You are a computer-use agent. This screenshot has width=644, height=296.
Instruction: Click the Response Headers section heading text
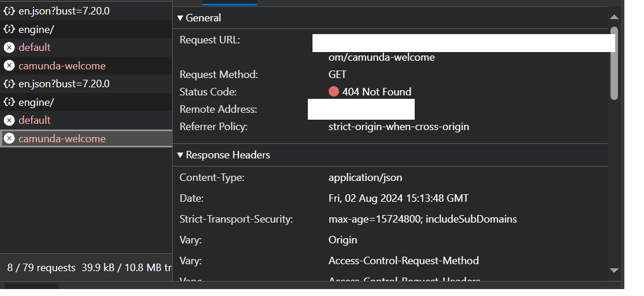coord(228,155)
